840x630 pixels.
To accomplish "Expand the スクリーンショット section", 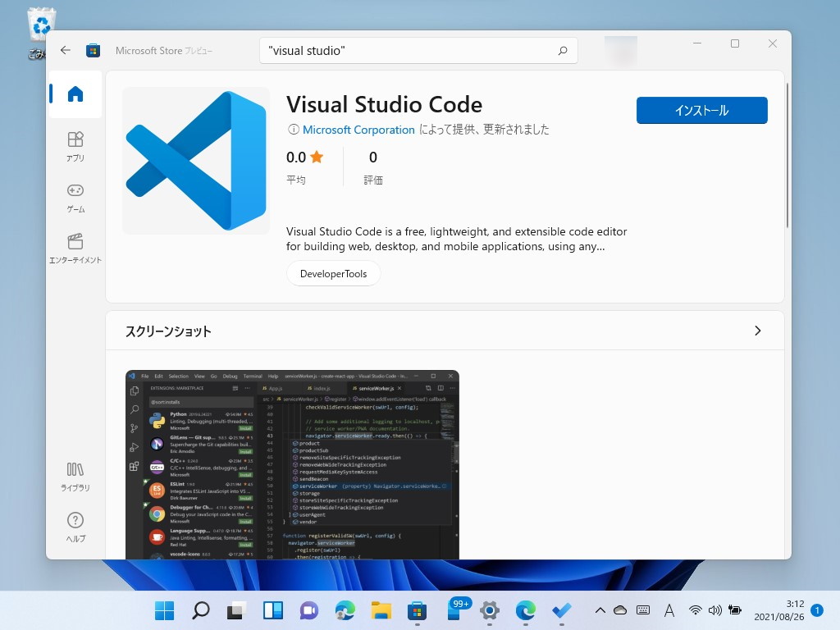I will (757, 330).
